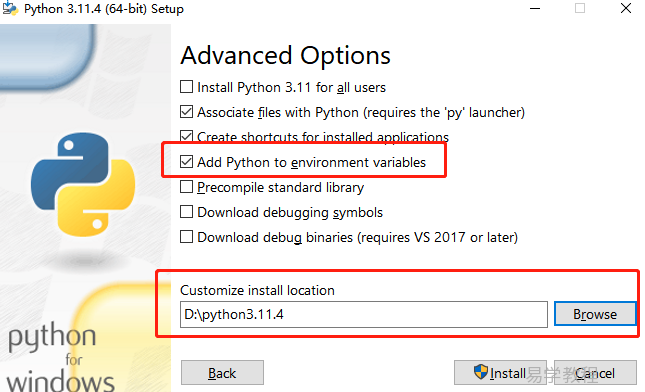Image resolution: width=645 pixels, height=392 pixels.
Task: Go Back to previous setup page
Action: [222, 373]
